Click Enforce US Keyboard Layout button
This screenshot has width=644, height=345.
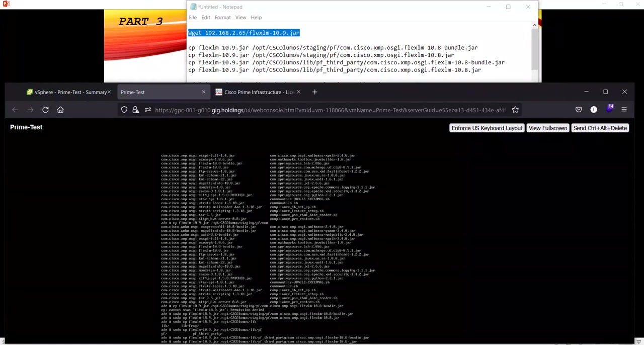487,128
